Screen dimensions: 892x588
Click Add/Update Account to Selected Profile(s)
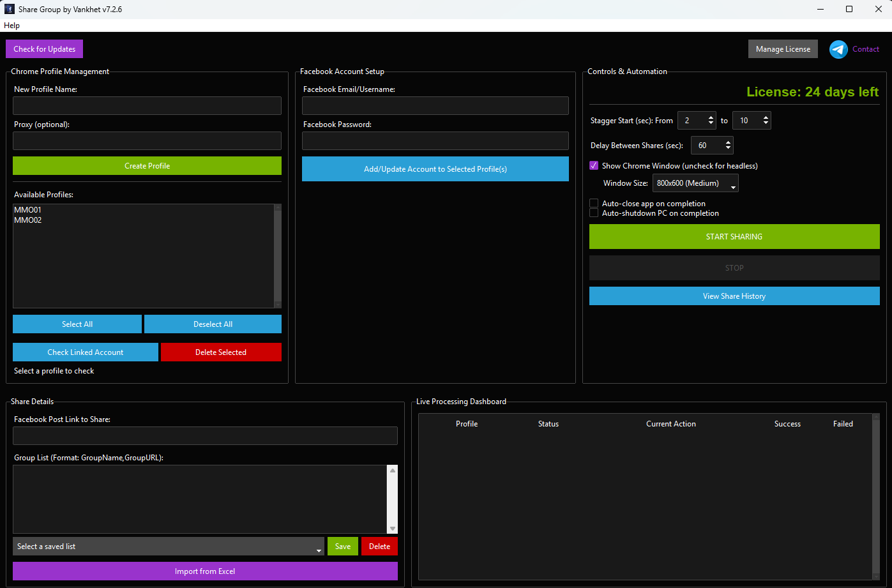click(x=435, y=169)
